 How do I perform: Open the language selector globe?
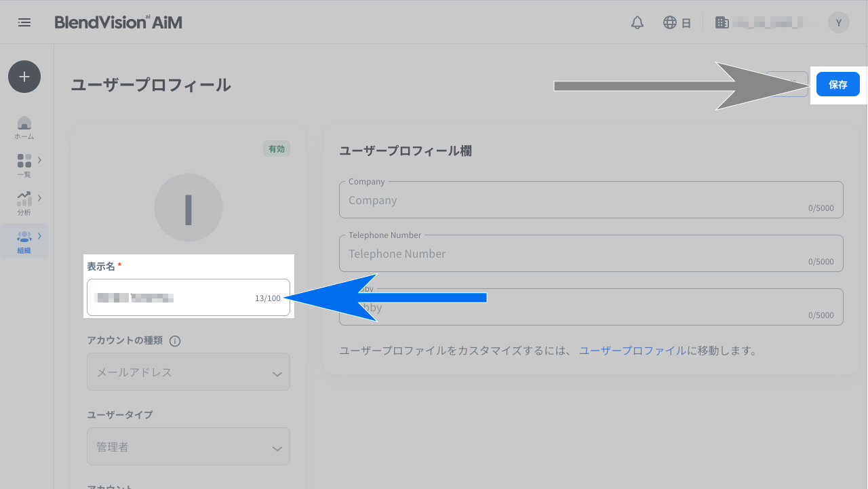[x=670, y=22]
